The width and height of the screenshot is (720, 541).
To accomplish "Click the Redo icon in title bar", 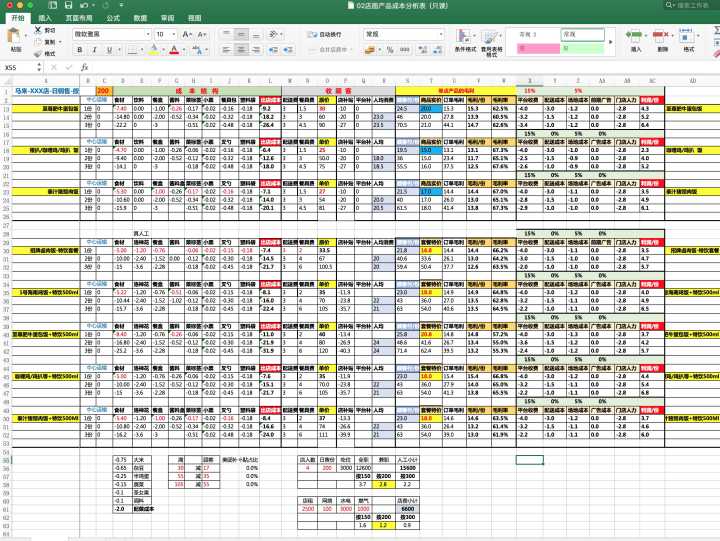I will [x=105, y=6].
